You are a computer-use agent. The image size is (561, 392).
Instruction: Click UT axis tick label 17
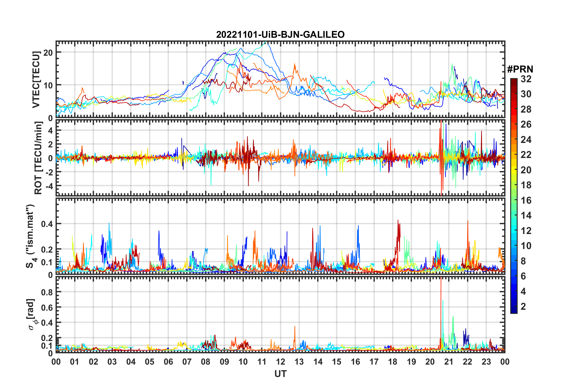374,362
